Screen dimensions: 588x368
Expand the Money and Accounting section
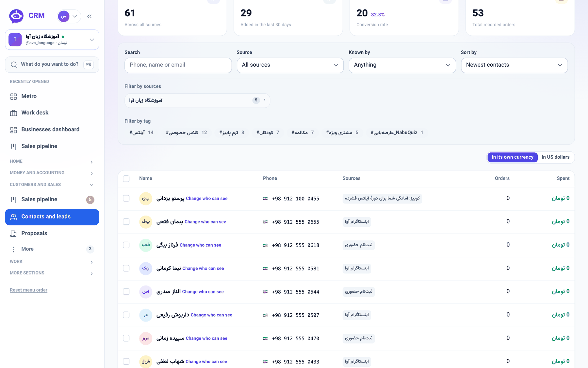tap(52, 173)
